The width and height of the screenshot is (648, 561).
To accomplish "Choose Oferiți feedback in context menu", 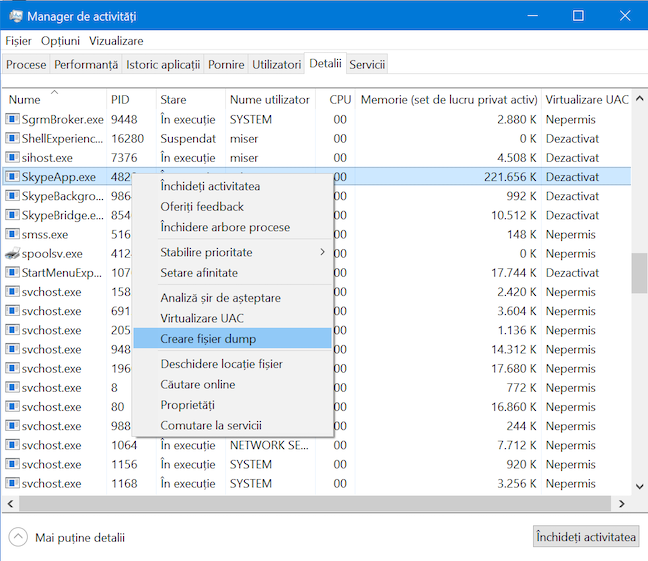I will [233, 207].
